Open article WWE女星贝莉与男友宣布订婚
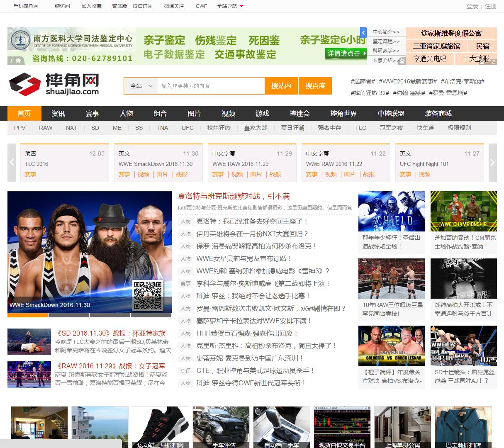 pos(244,259)
